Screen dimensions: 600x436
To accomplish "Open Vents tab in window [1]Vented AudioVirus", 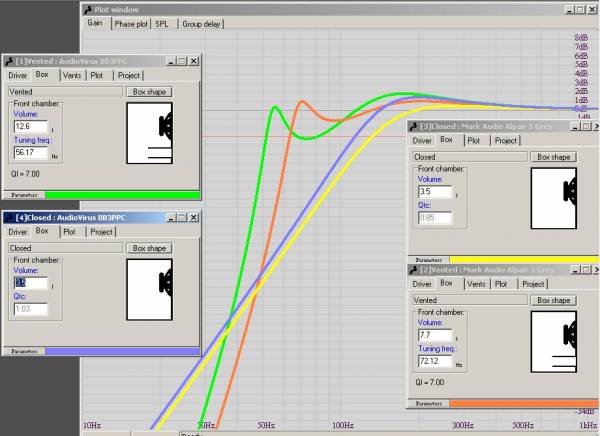I will coord(72,75).
